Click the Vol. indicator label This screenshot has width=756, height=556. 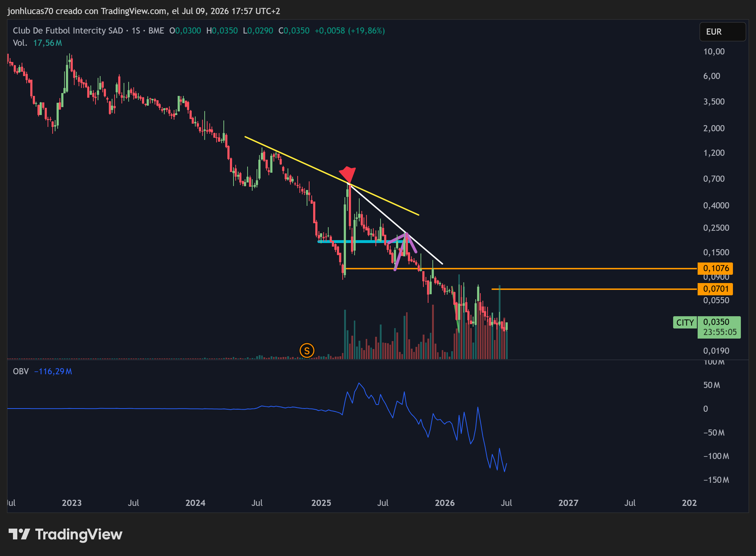click(20, 43)
